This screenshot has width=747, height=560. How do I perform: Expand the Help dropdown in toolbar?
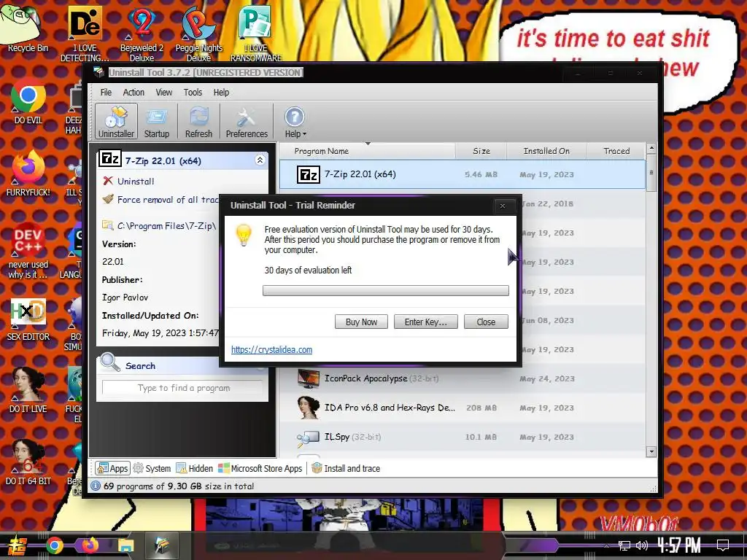tap(295, 122)
